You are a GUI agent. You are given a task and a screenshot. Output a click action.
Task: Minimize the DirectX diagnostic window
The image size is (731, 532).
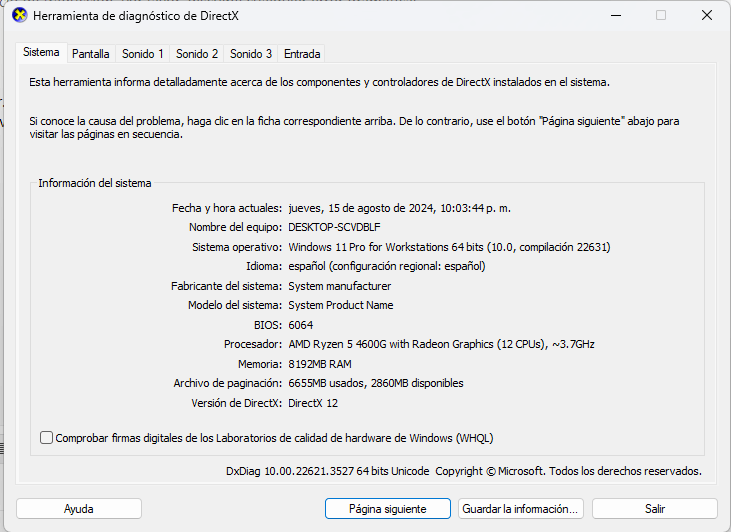coord(616,15)
